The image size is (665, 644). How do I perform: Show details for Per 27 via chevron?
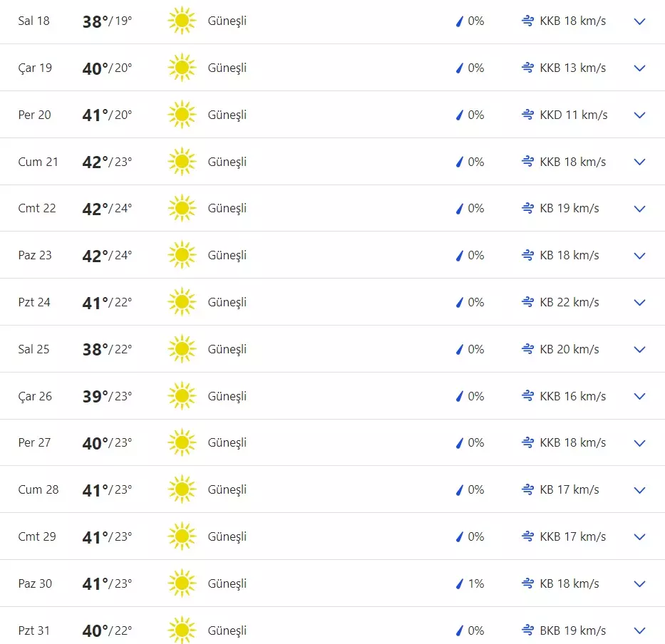tap(639, 443)
